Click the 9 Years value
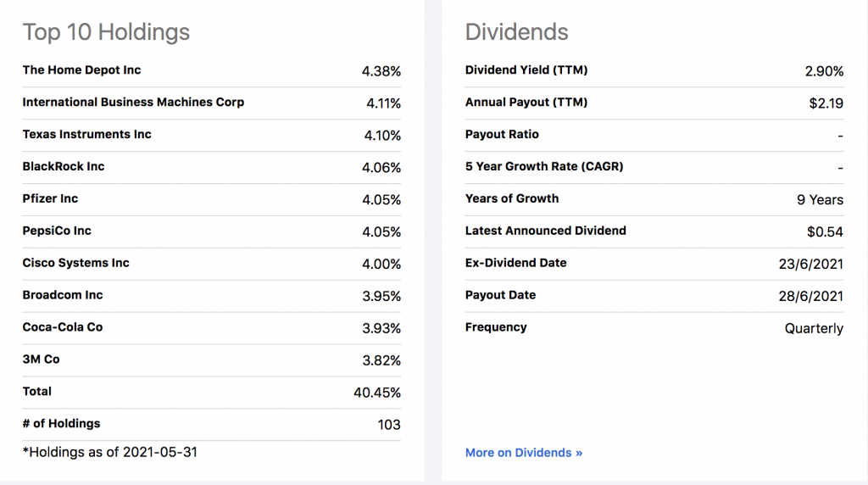This screenshot has height=485, width=868. (x=821, y=200)
